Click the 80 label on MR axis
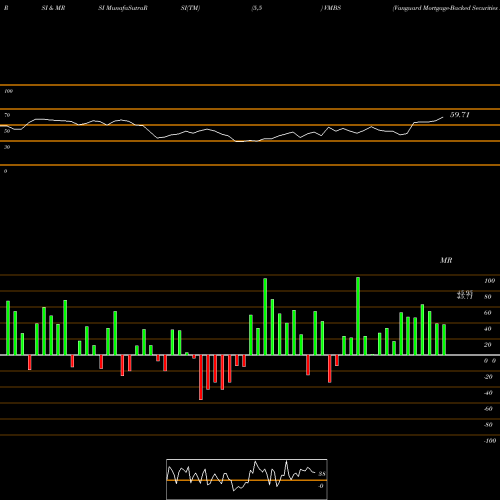This screenshot has width=500, height=500. tap(488, 297)
